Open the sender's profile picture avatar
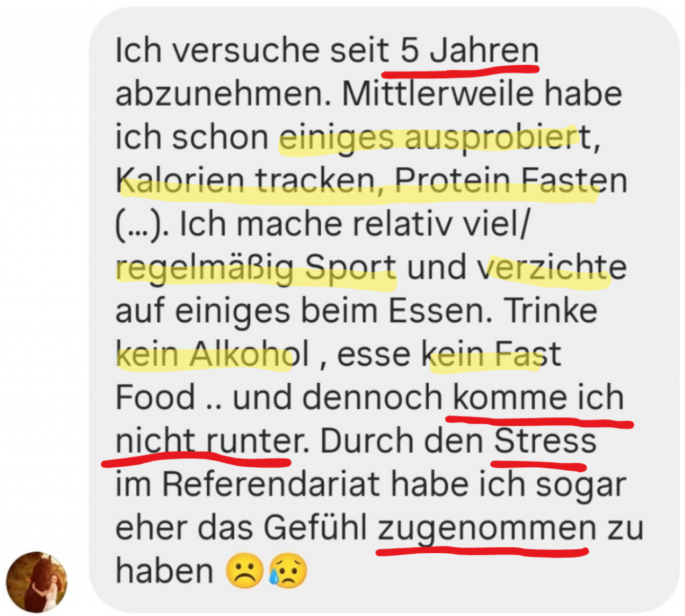Viewport: 685px width, 616px height. pyautogui.click(x=36, y=581)
